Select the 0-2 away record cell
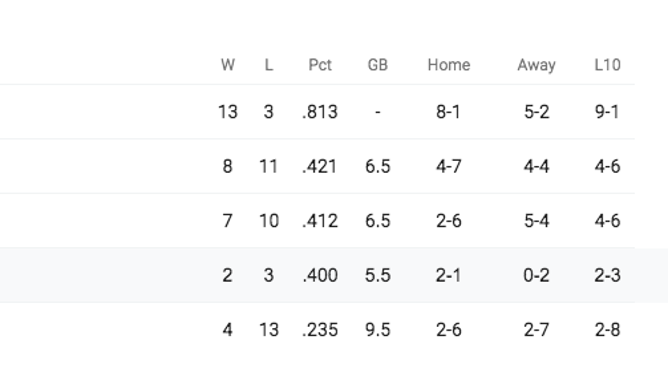Screen dimensions: 668x376 coord(536,275)
